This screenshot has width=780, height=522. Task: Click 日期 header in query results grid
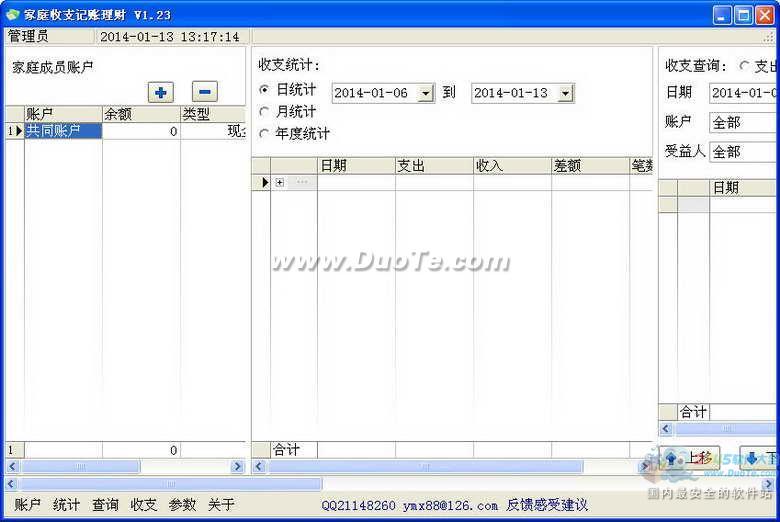click(743, 188)
